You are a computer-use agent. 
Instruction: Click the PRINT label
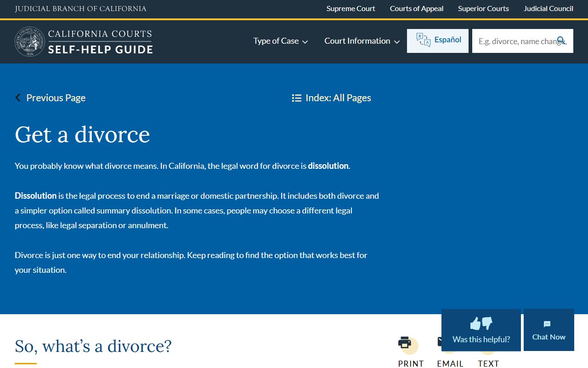pyautogui.click(x=411, y=363)
